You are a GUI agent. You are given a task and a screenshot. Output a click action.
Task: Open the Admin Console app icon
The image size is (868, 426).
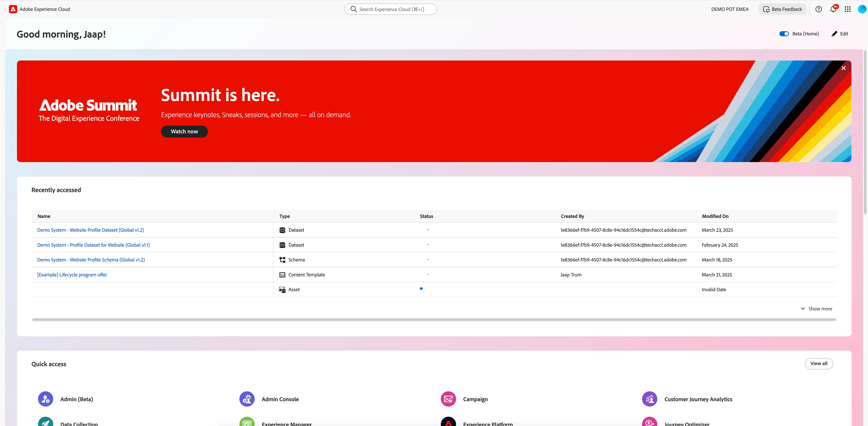tap(247, 399)
